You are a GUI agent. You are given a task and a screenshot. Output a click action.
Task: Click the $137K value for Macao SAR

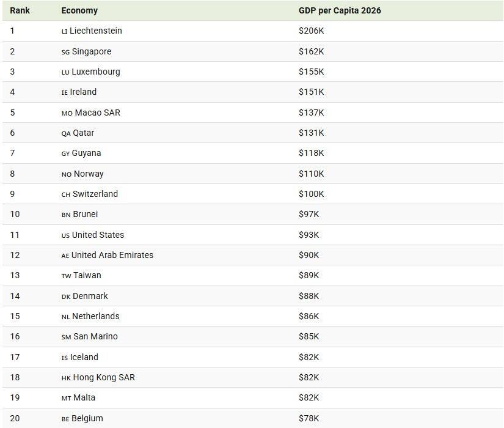(311, 113)
